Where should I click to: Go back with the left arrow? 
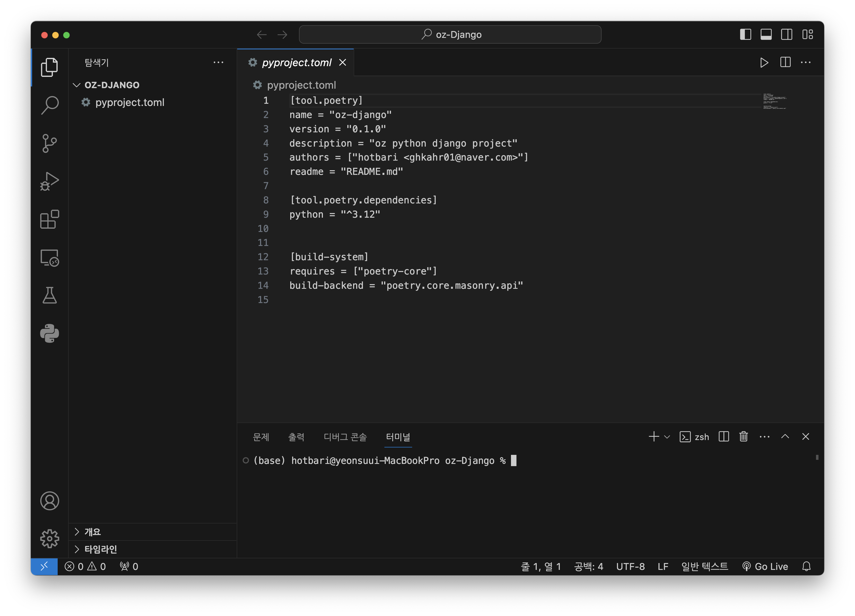[262, 35]
